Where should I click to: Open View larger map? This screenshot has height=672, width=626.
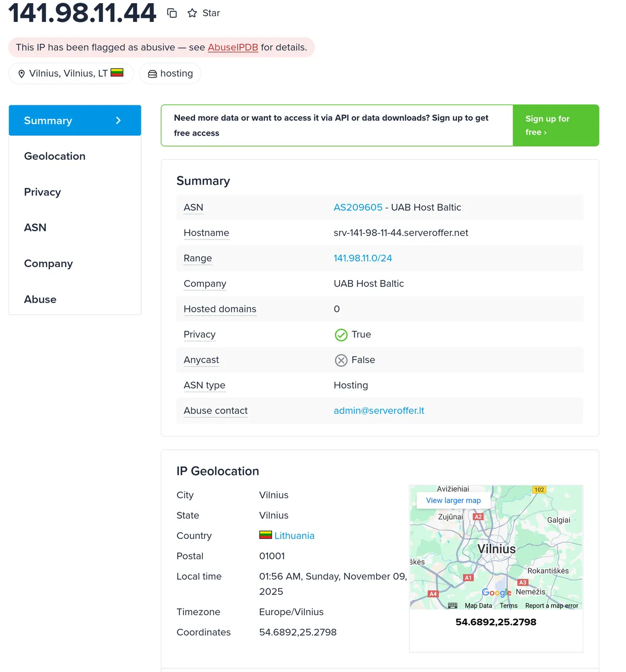(x=453, y=500)
